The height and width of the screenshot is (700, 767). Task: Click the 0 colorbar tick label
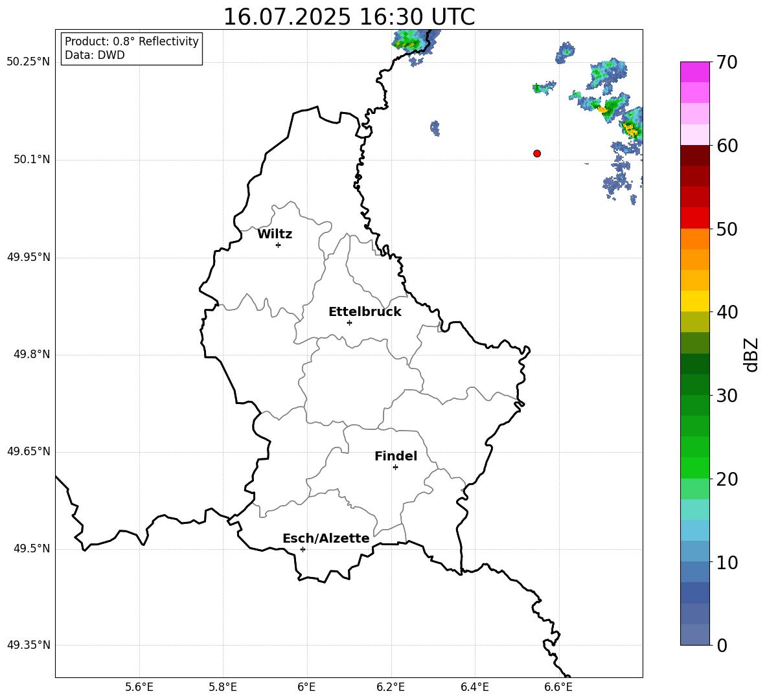pos(722,645)
